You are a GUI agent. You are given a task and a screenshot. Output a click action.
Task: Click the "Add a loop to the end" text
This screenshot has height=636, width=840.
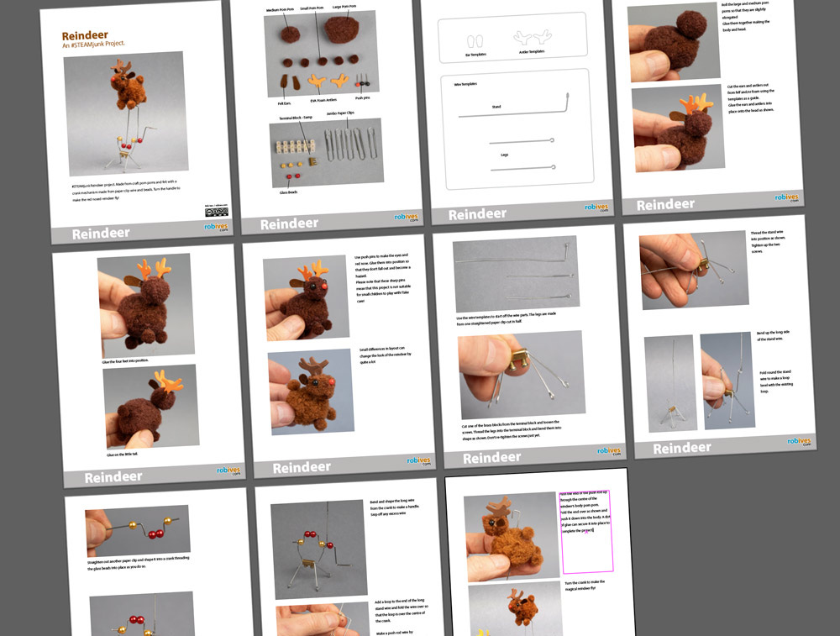coord(400,611)
